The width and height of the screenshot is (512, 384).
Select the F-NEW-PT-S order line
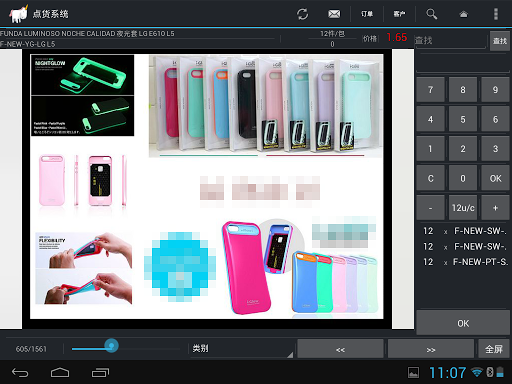(x=465, y=262)
